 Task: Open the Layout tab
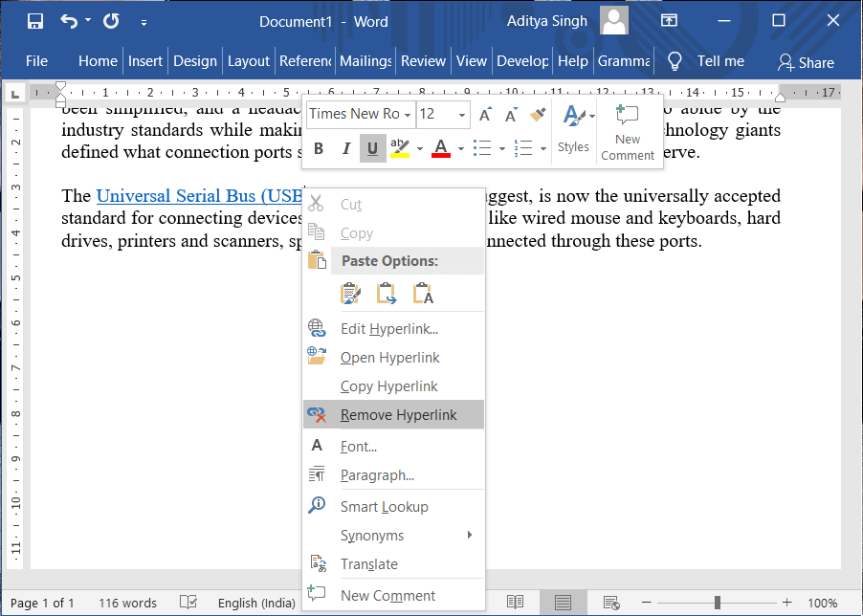pos(248,61)
